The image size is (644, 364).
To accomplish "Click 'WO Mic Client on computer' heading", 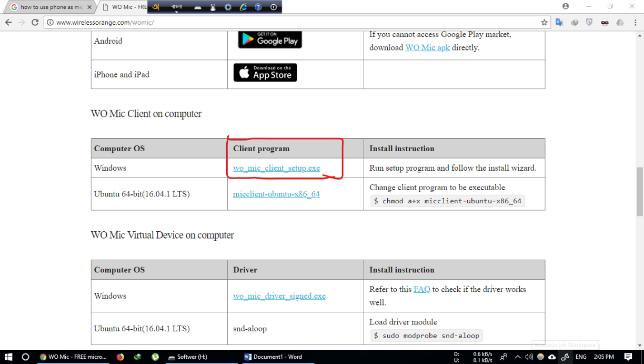I will click(x=146, y=114).
